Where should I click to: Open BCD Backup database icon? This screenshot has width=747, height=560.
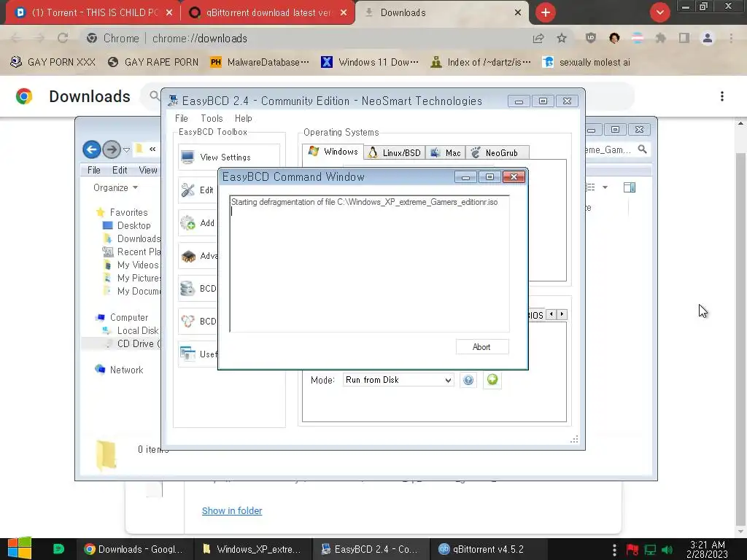point(187,289)
